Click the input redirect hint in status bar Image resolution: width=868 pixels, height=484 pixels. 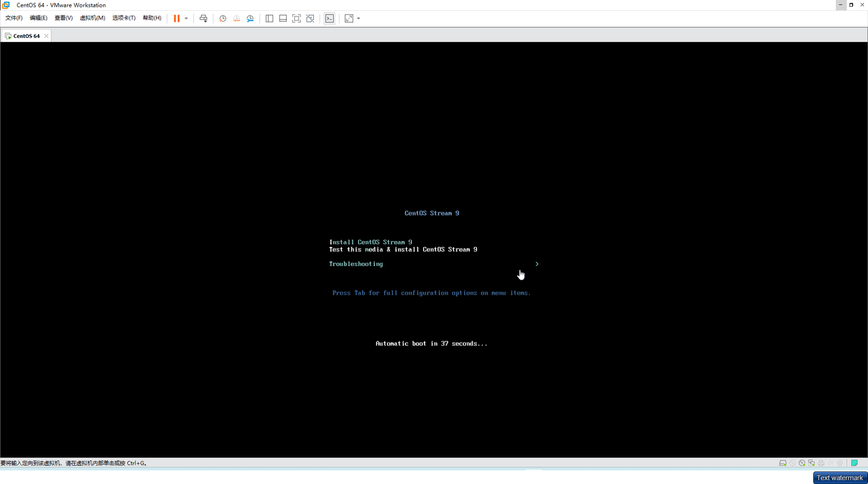click(73, 463)
